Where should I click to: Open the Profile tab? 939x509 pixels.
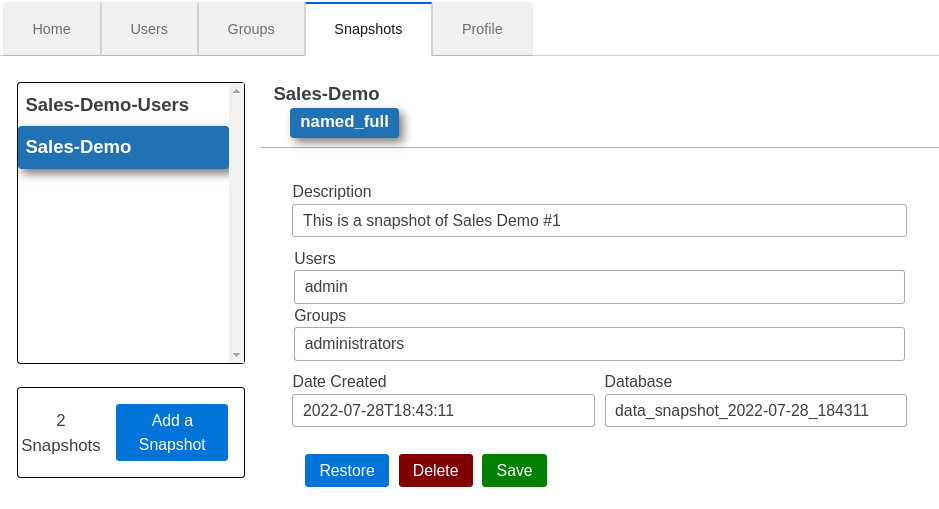[x=482, y=29]
